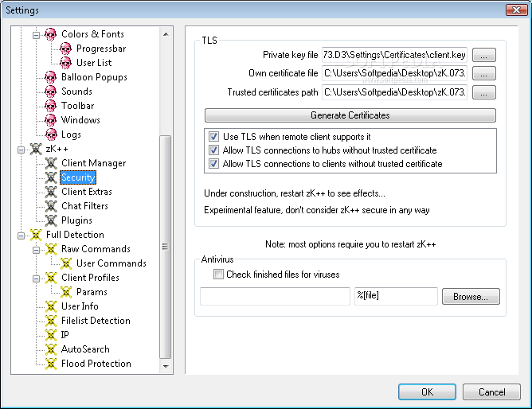This screenshot has height=409, width=532.
Task: Click the pink skull icon beside Windows
Action: coord(50,120)
